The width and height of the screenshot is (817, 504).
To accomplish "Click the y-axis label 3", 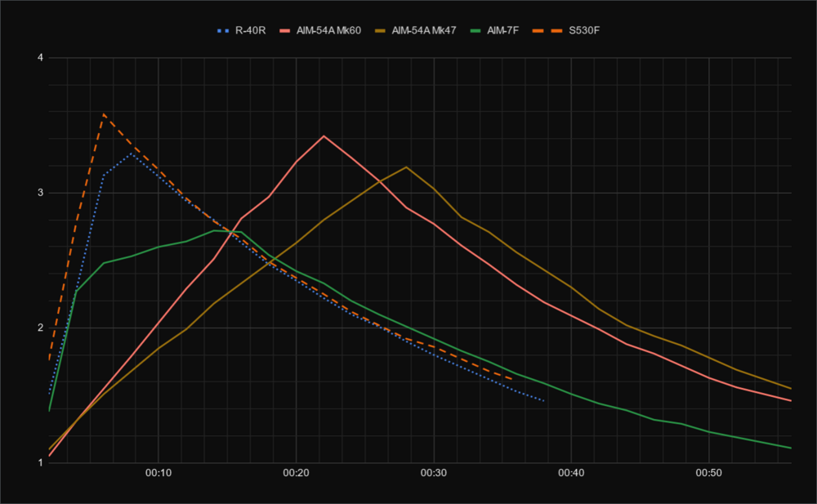I will coord(41,193).
